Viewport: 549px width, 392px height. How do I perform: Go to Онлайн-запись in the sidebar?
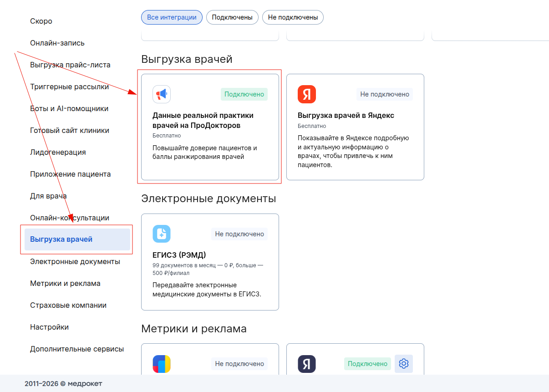click(57, 43)
